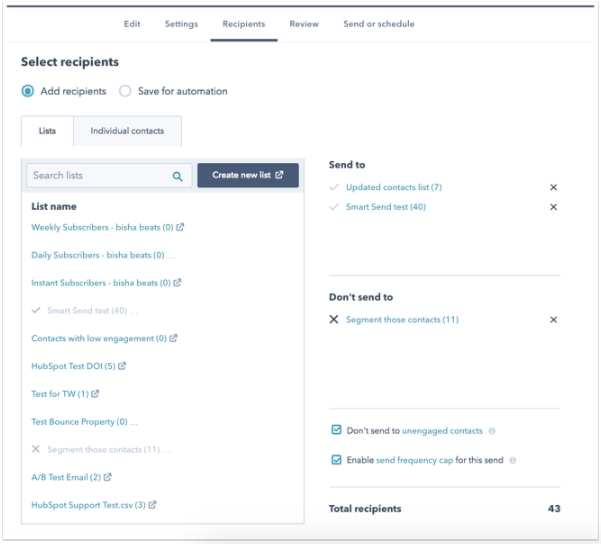Screen dimensions: 601x544
Task: Select Test for TW (1) list
Action: 60,394
